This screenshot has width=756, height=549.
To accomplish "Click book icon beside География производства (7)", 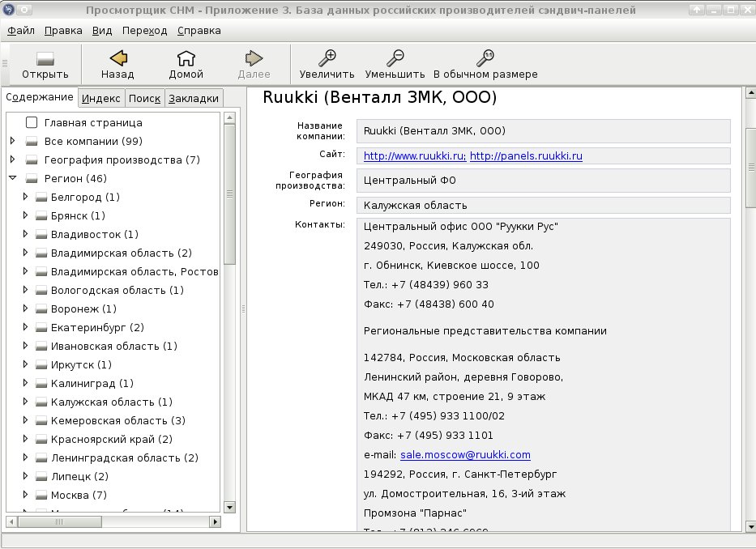I will point(32,160).
